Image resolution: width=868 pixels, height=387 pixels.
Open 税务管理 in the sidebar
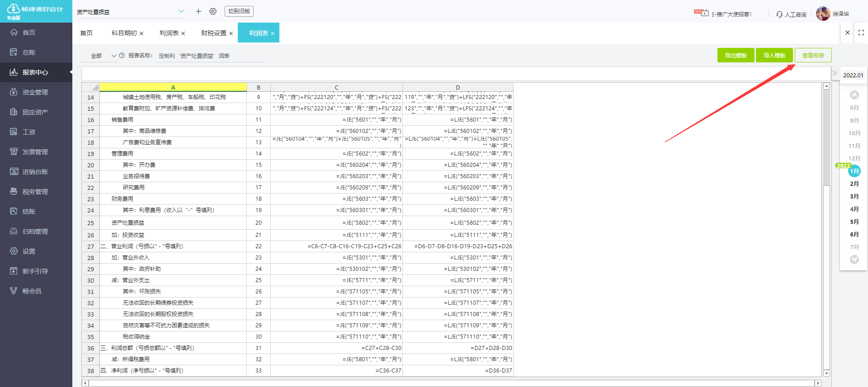(35, 192)
